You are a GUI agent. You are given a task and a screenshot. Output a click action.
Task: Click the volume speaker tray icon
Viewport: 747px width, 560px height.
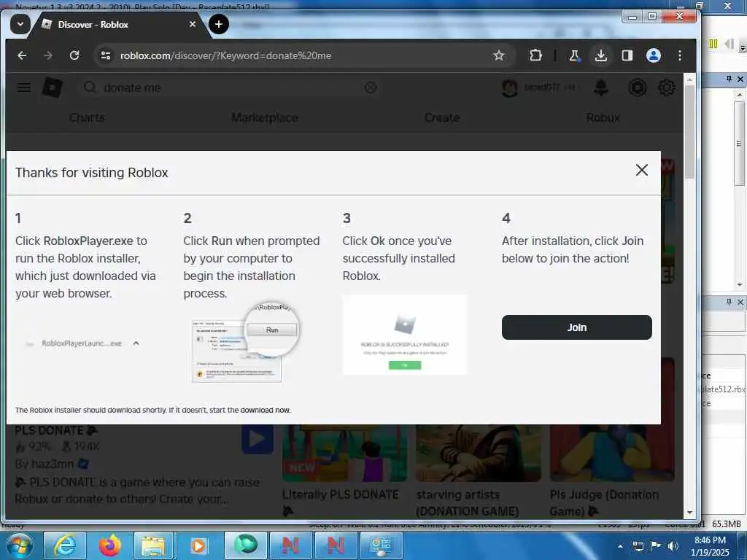tap(673, 546)
